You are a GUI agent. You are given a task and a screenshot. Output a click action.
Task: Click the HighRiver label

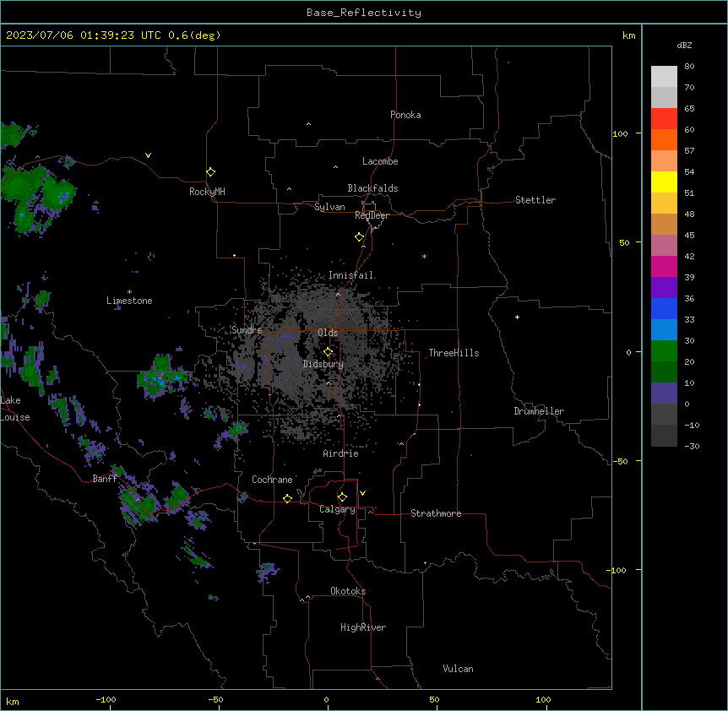(363, 627)
